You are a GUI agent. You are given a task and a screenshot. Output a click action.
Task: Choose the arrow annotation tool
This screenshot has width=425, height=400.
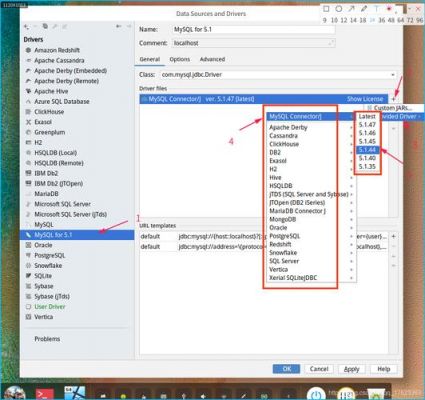coord(352,9)
